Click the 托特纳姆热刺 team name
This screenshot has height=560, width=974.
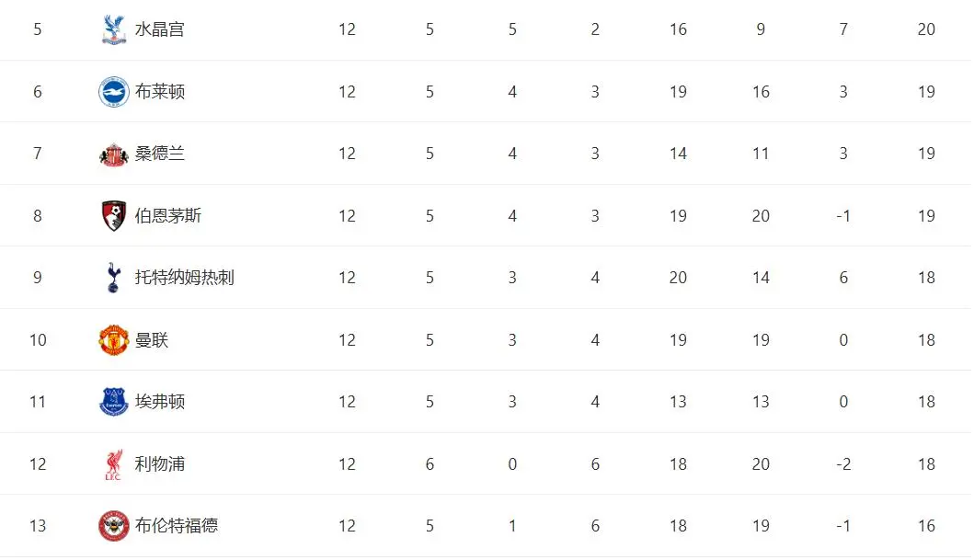[185, 278]
